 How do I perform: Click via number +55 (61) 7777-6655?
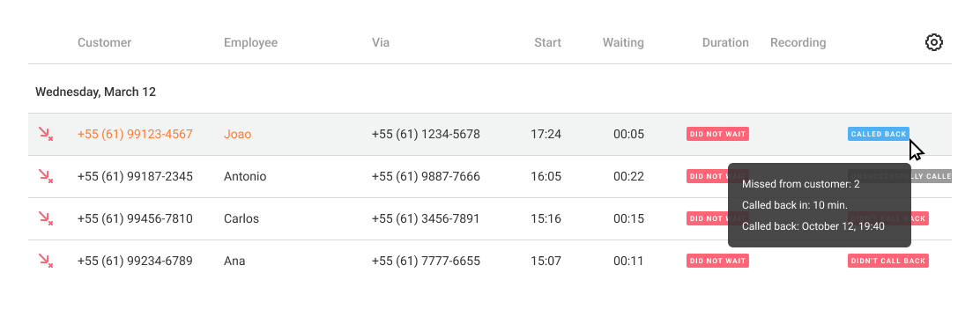pyautogui.click(x=426, y=261)
